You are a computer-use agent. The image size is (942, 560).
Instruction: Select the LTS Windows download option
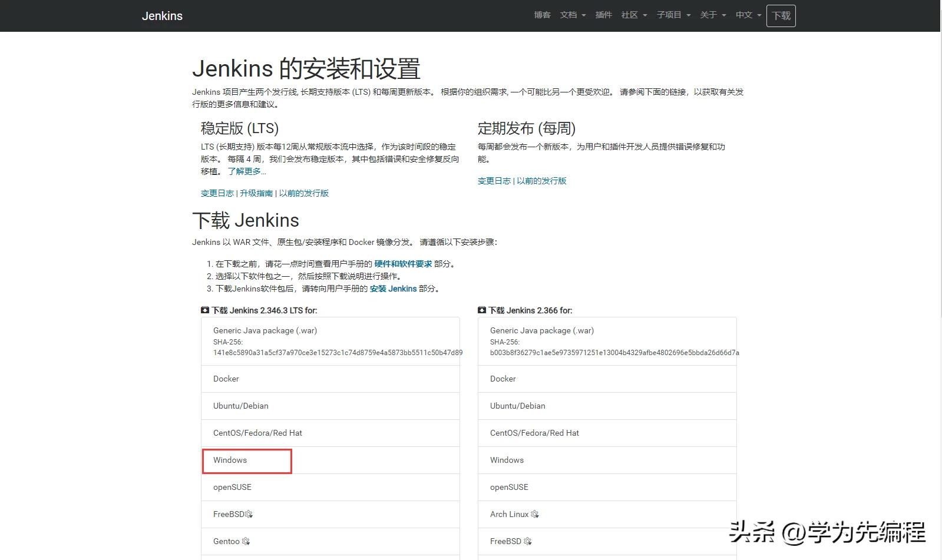tap(330, 460)
